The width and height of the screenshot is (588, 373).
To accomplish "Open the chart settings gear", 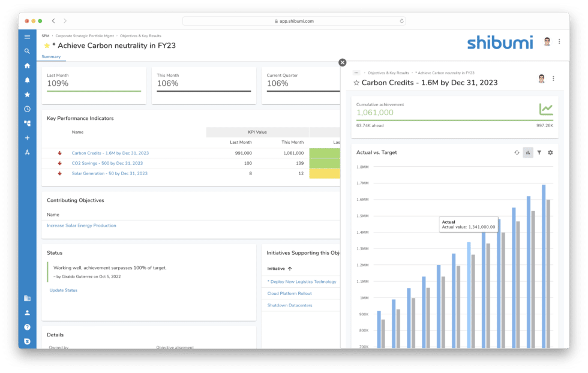I will tap(550, 152).
